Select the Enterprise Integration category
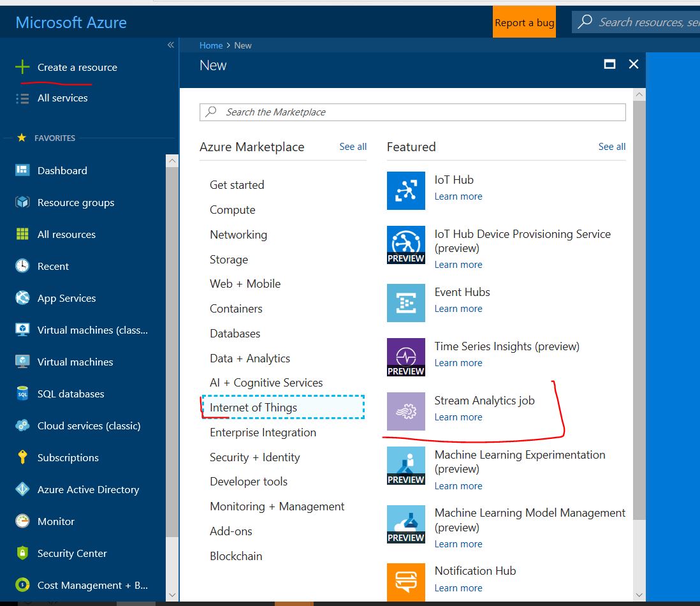700x606 pixels. [263, 432]
